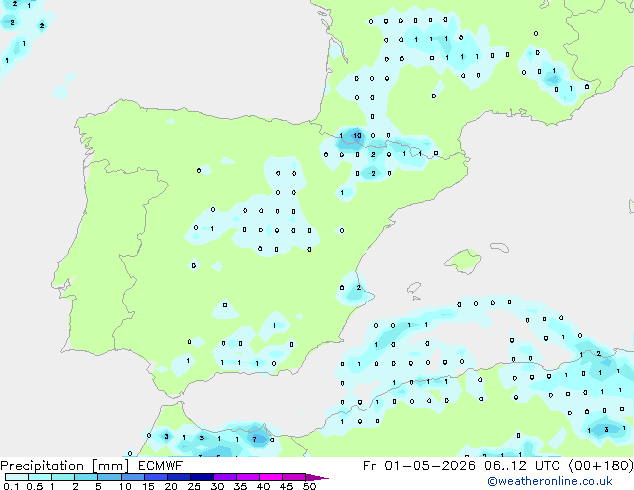Click the island of Ibiza outline
Image resolution: width=634 pixels, height=490 pixels.
pyautogui.click(x=414, y=288)
